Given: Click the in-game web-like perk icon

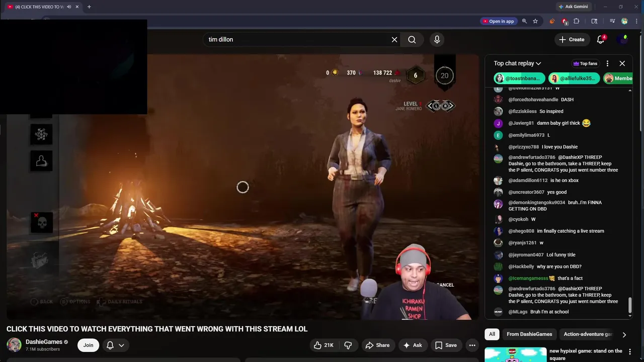Looking at the screenshot, I should (42, 134).
